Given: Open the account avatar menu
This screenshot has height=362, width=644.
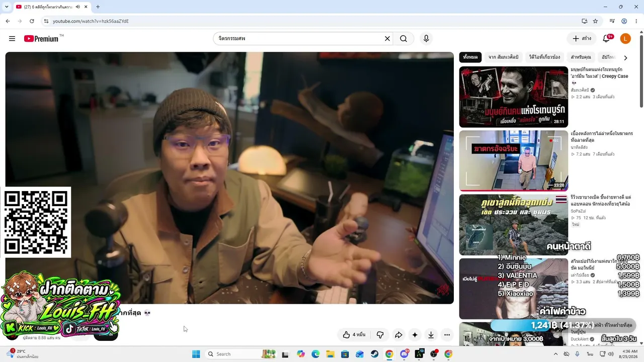Looking at the screenshot, I should click(x=625, y=39).
